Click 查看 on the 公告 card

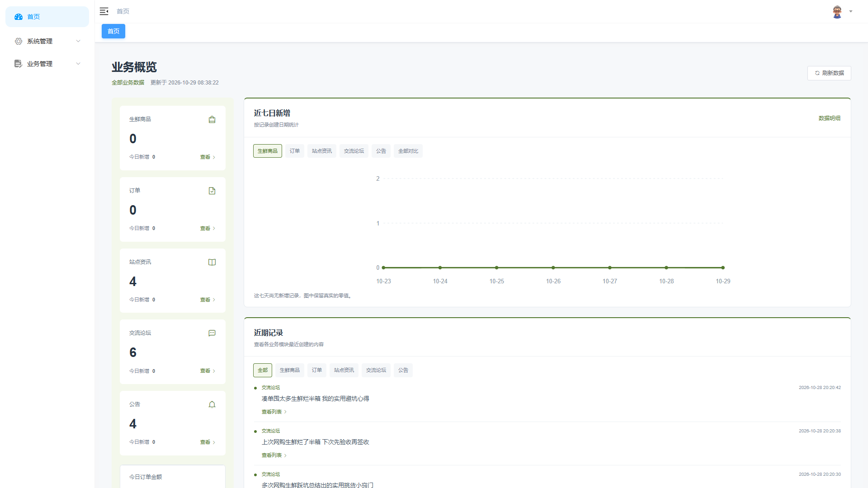pos(208,442)
